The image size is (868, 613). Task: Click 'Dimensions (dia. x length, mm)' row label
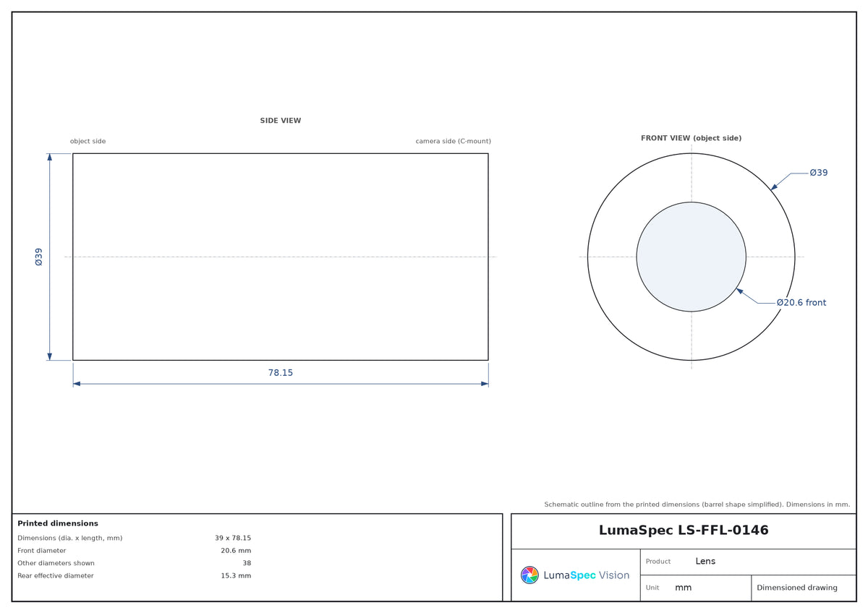(70, 538)
